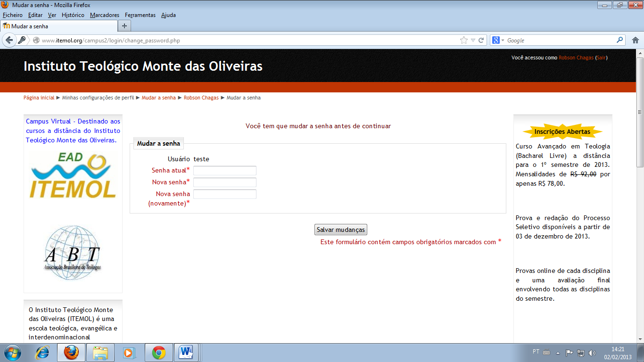Show hidden tray icons arrow
The height and width of the screenshot is (362, 644).
click(558, 353)
